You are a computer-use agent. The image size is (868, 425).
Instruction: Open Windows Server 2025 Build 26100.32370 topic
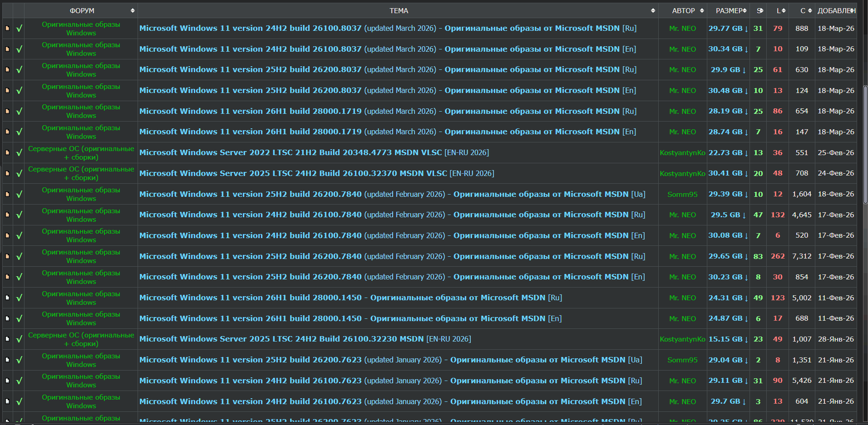(x=316, y=173)
